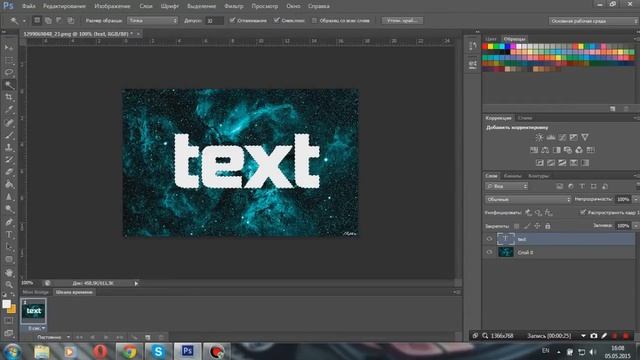Select the Move tool
Viewport: 640px width, 360px height.
pyautogui.click(x=9, y=48)
